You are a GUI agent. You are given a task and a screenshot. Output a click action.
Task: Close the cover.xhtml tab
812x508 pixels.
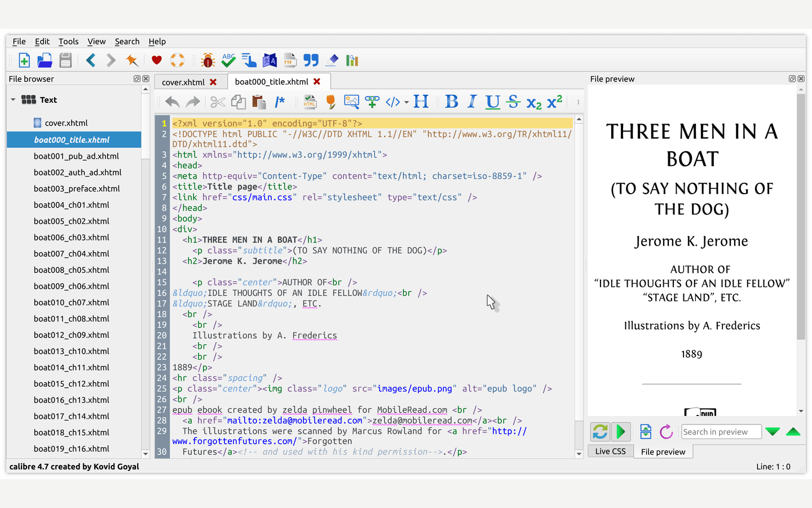pos(213,82)
